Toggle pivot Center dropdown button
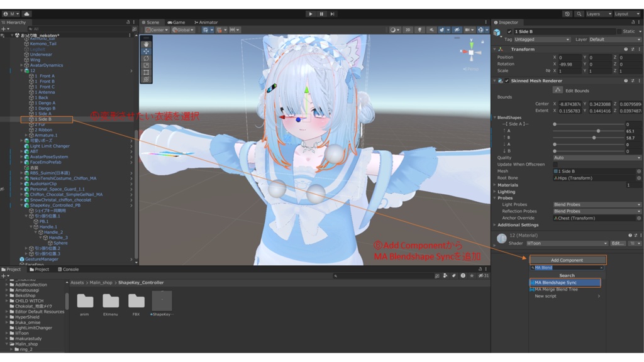 pos(157,30)
